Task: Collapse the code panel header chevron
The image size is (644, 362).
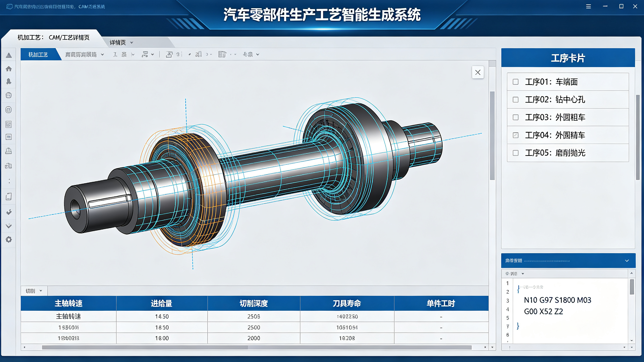Action: [x=627, y=261]
